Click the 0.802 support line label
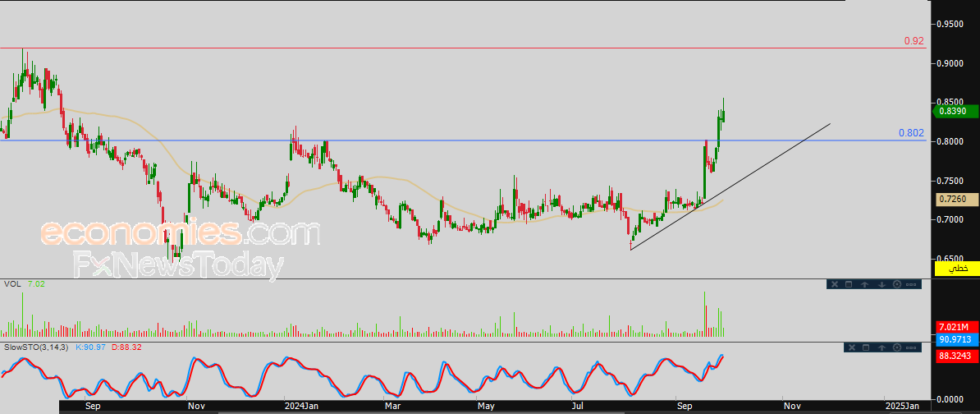Screen dimensions: 980x414 pos(911,133)
